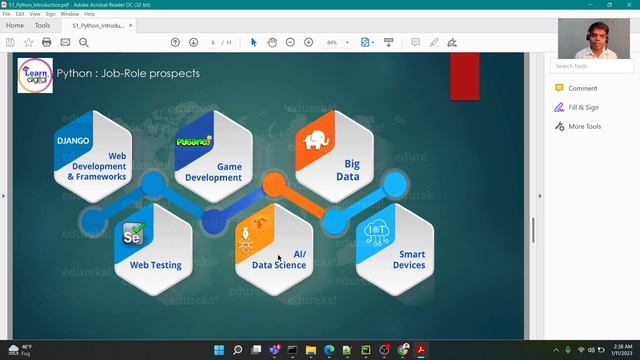
Task: Choose the Selection arrow tool
Action: pyautogui.click(x=253, y=42)
